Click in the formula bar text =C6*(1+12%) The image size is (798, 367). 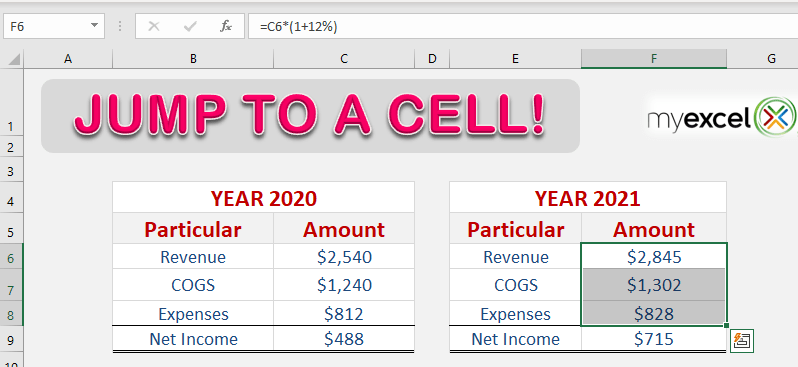click(298, 26)
